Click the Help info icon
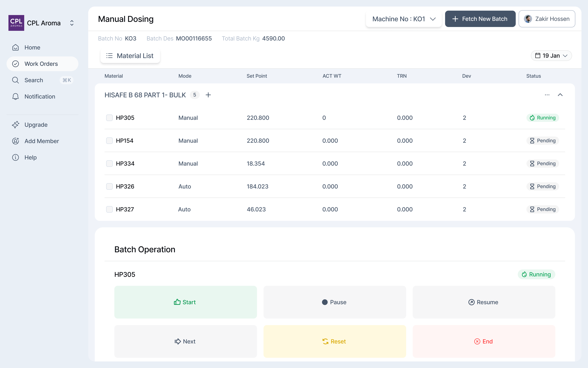 16,157
